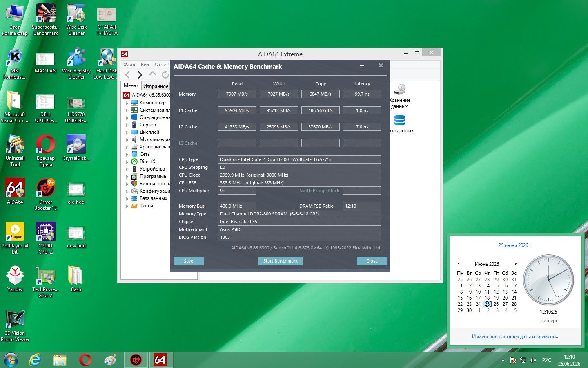Open Internet Explorer from the taskbar
The width and height of the screenshot is (588, 368).
point(35,360)
